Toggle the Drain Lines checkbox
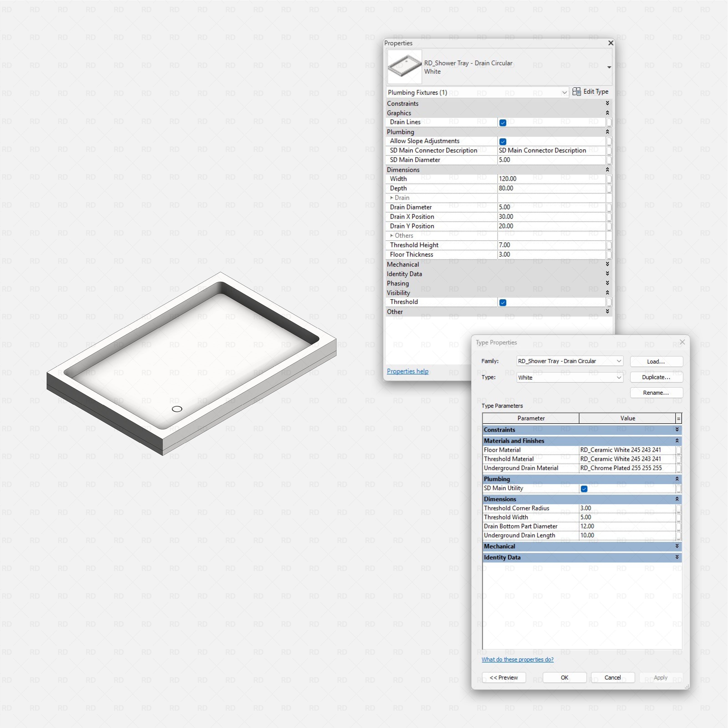The height and width of the screenshot is (728, 728). pyautogui.click(x=503, y=122)
